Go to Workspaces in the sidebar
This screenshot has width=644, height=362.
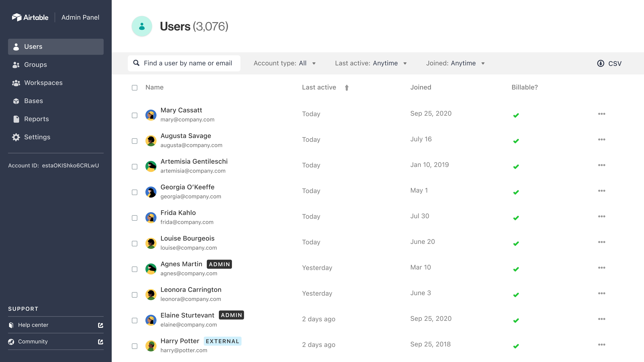pyautogui.click(x=43, y=83)
